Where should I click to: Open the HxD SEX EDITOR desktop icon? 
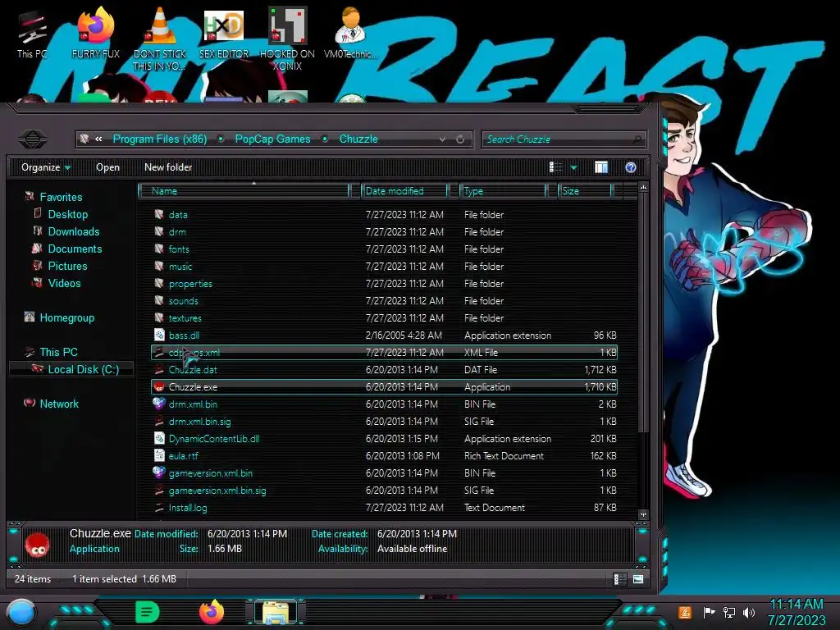tap(224, 34)
